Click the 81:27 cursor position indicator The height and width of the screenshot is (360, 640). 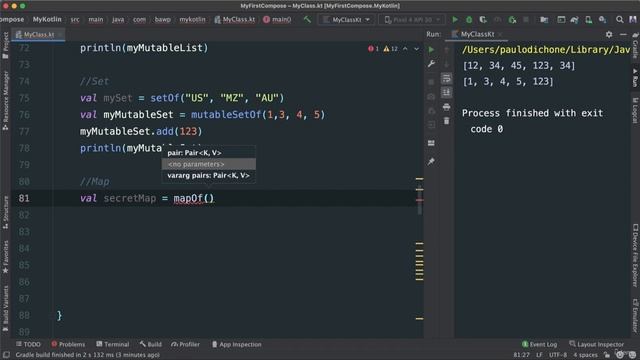[x=521, y=355]
